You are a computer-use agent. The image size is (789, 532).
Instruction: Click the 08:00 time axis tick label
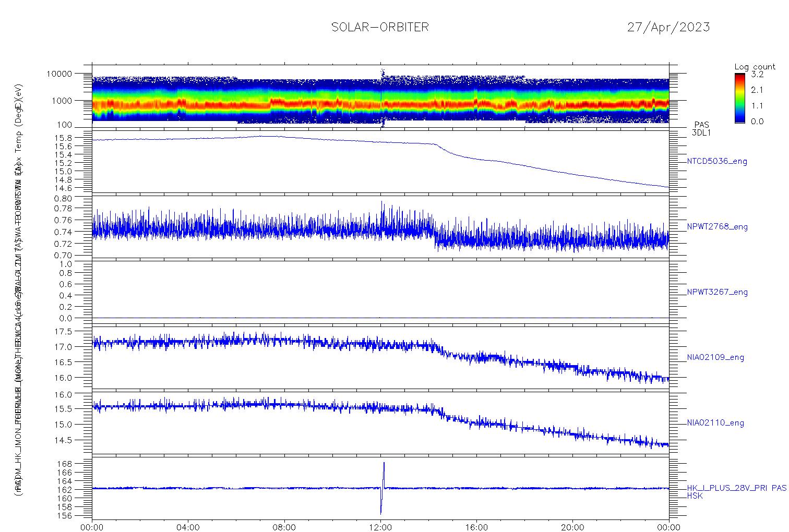(284, 527)
